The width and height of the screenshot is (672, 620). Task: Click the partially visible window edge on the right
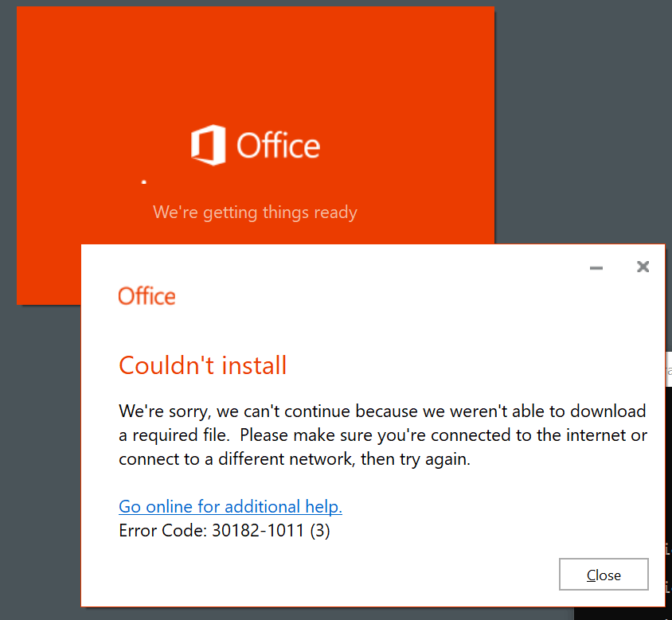coord(668,368)
